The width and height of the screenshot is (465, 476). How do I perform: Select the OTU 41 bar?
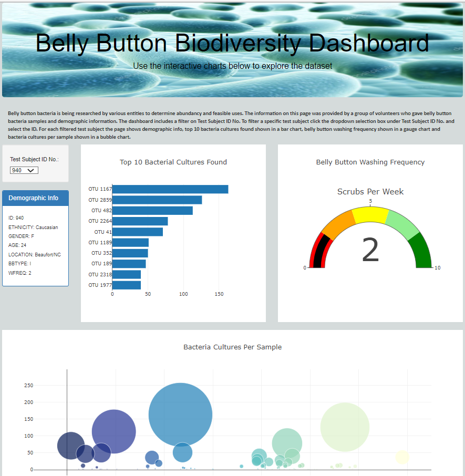click(138, 232)
